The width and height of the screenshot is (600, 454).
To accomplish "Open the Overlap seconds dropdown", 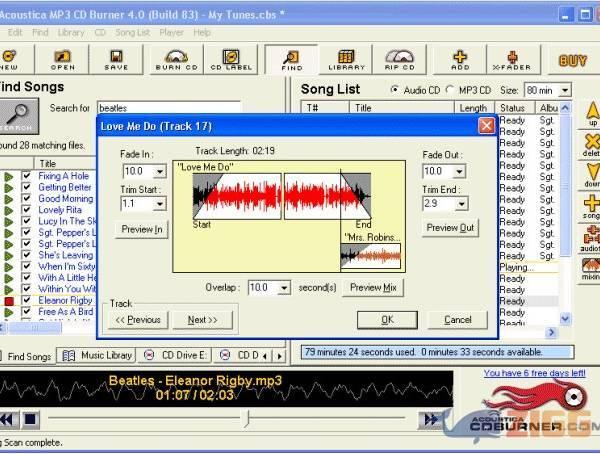I will click(284, 287).
